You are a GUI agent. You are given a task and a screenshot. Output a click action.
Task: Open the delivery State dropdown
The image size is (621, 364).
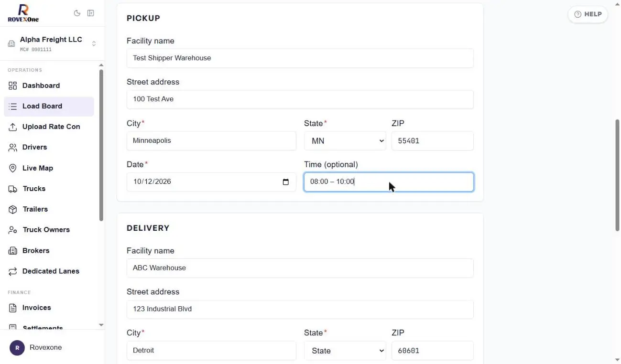click(345, 351)
